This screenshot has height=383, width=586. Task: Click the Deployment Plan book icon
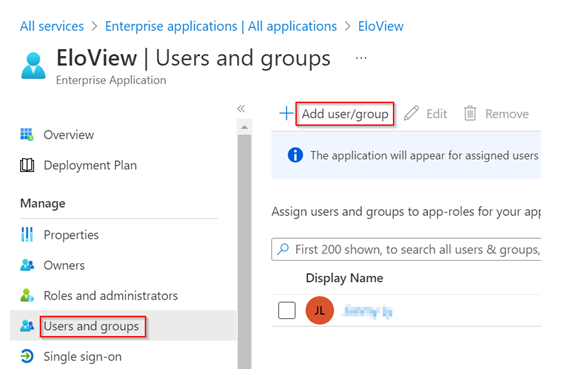(x=27, y=165)
